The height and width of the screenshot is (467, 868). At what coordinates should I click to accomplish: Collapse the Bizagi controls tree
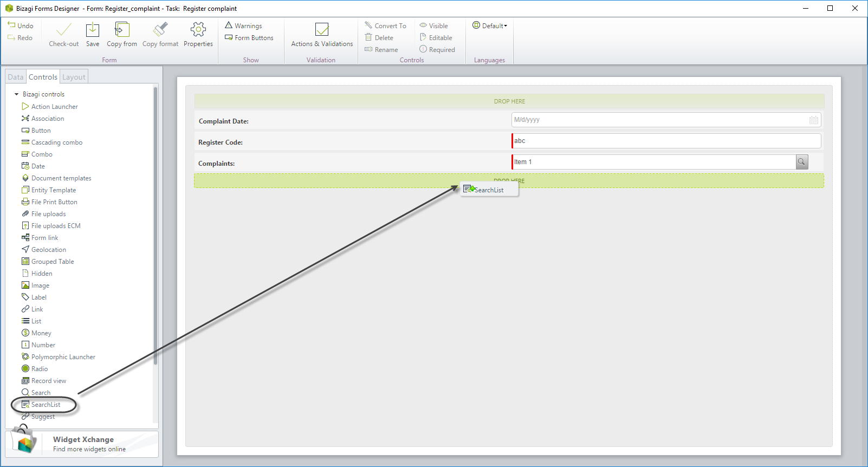[x=16, y=94]
